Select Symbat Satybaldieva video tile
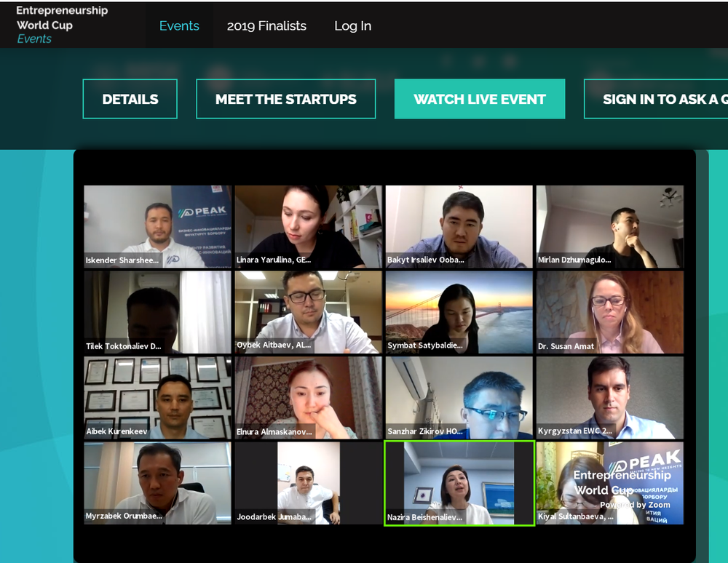This screenshot has width=728, height=563. tap(459, 312)
